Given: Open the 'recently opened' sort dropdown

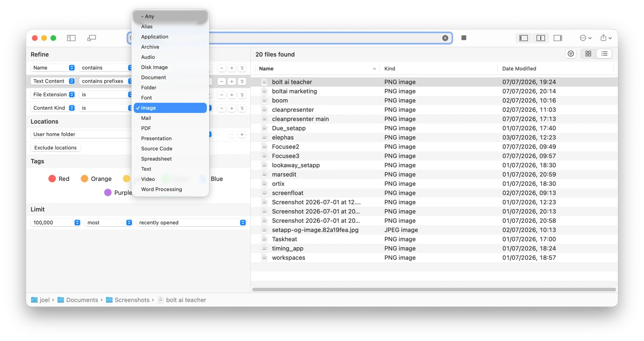Looking at the screenshot, I should click(191, 222).
